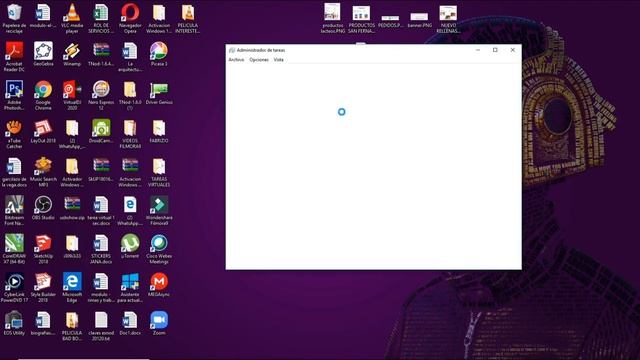Select the SKUP18016 archive icon
The width and height of the screenshot is (640, 360).
point(101,169)
